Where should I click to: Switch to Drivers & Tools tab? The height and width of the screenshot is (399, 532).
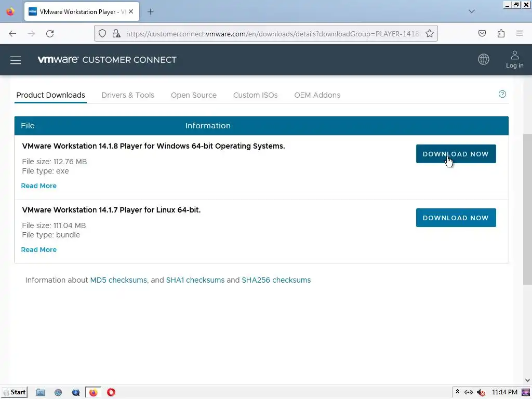coord(128,95)
